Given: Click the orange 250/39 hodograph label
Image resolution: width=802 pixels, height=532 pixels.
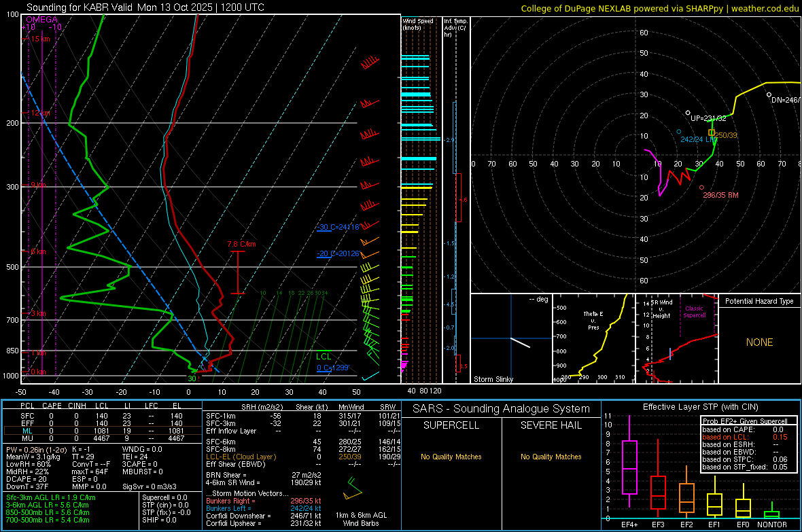Looking at the screenshot, I should pyautogui.click(x=727, y=135).
